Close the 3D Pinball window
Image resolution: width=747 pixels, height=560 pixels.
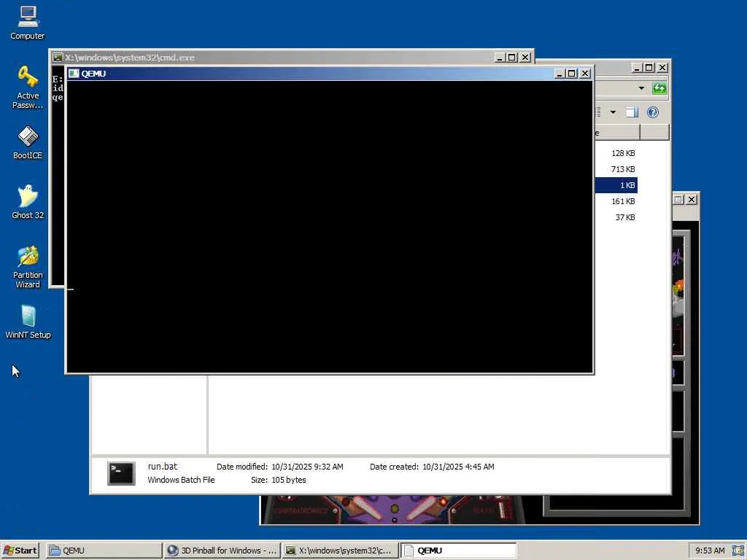(692, 200)
